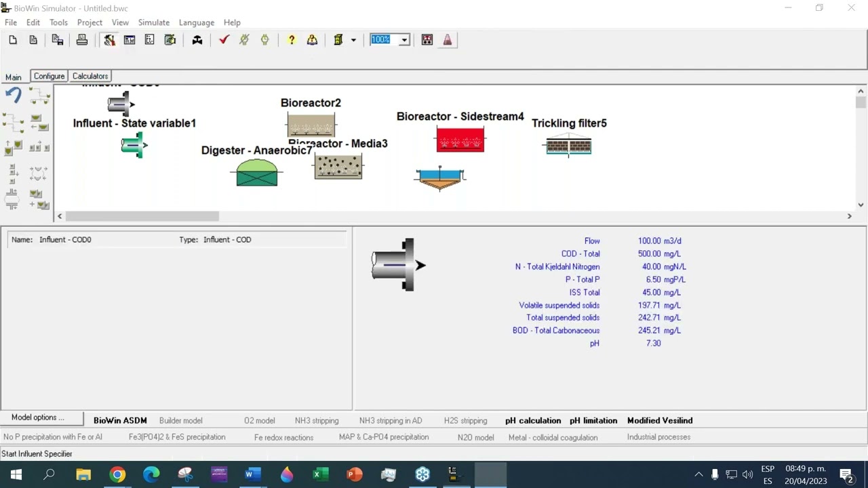The height and width of the screenshot is (488, 868).
Task: Click the large influent icon in summary pane
Action: tap(399, 265)
